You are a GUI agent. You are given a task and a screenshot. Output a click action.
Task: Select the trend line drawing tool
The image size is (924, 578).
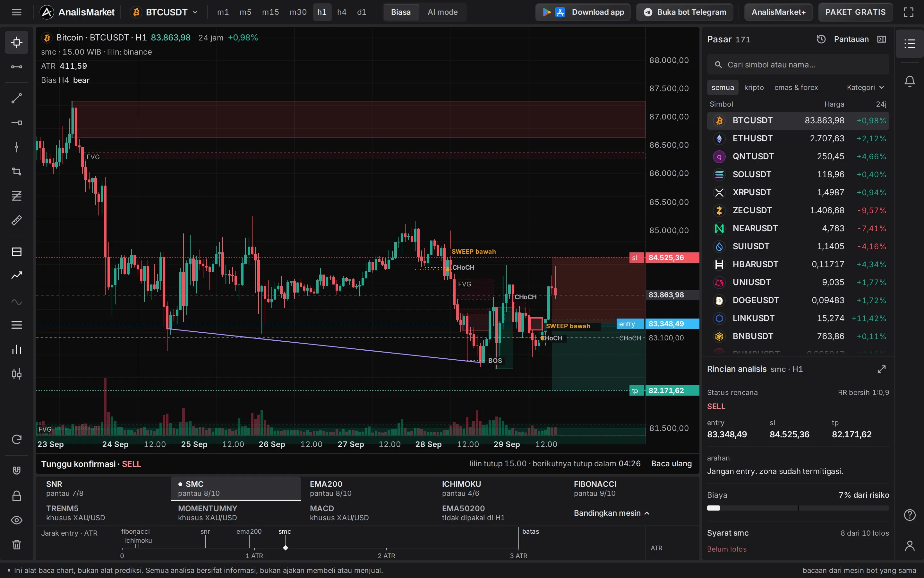tap(16, 98)
